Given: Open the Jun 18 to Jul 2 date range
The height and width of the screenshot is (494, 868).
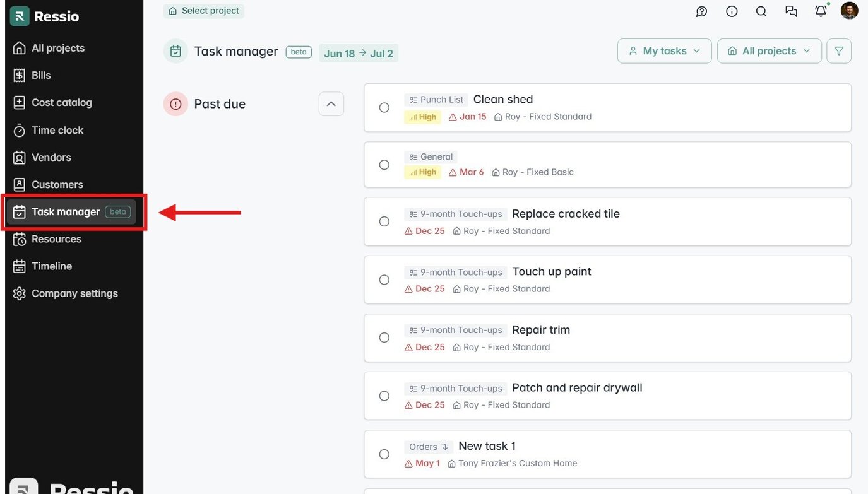Looking at the screenshot, I should 358,54.
